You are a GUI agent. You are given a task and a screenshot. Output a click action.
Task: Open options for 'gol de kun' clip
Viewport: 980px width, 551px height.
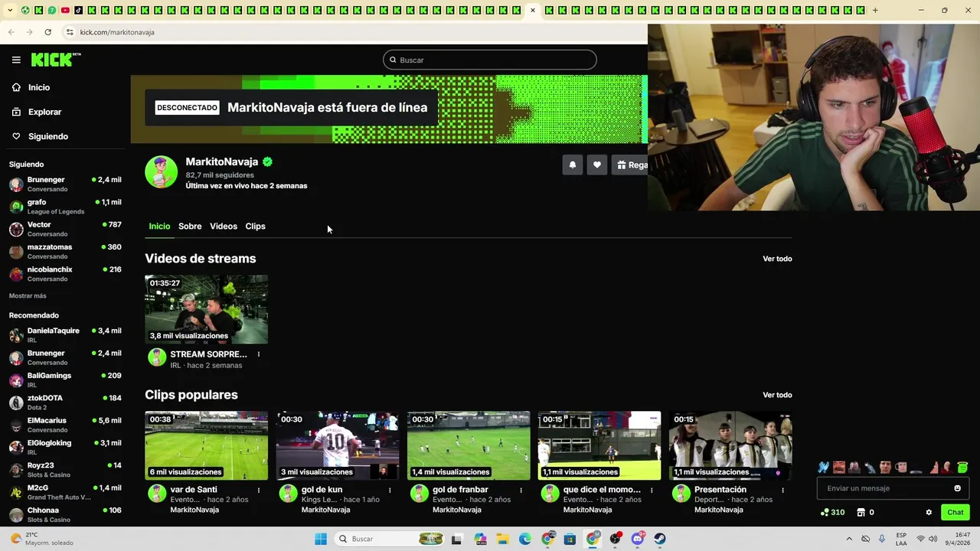[x=390, y=490]
